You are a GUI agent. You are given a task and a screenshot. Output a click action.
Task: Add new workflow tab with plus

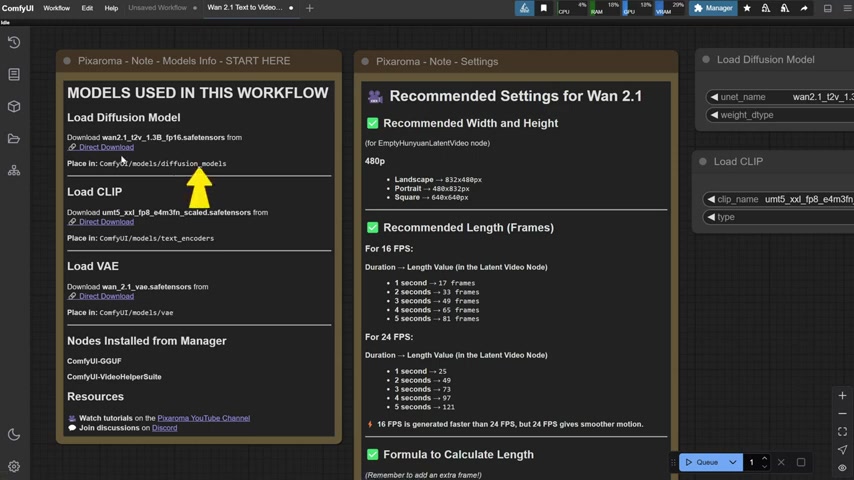point(309,8)
